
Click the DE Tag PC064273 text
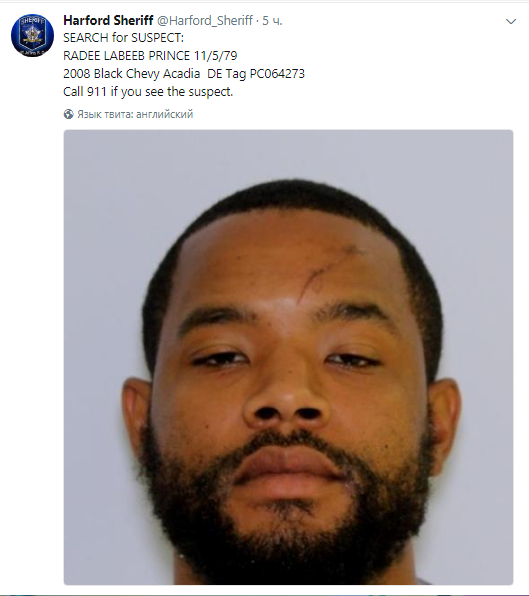256,73
